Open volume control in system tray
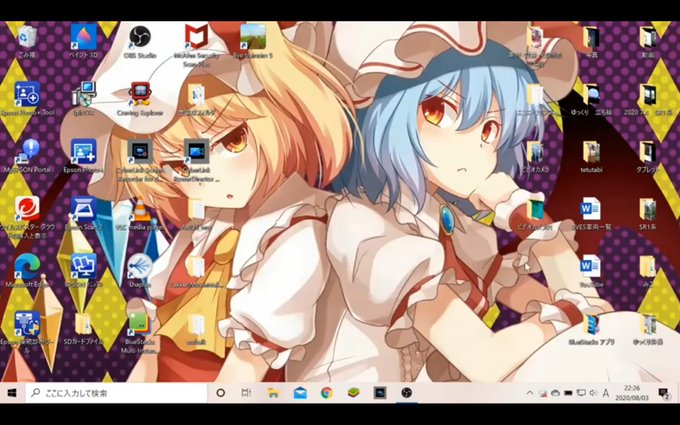The width and height of the screenshot is (680, 425). coord(593,393)
